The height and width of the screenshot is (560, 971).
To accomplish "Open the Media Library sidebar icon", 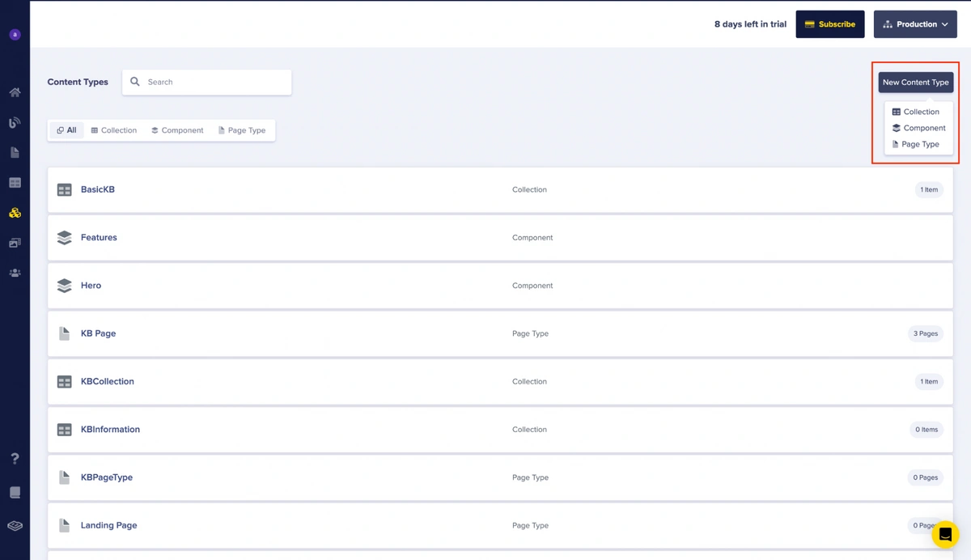I will (x=15, y=243).
